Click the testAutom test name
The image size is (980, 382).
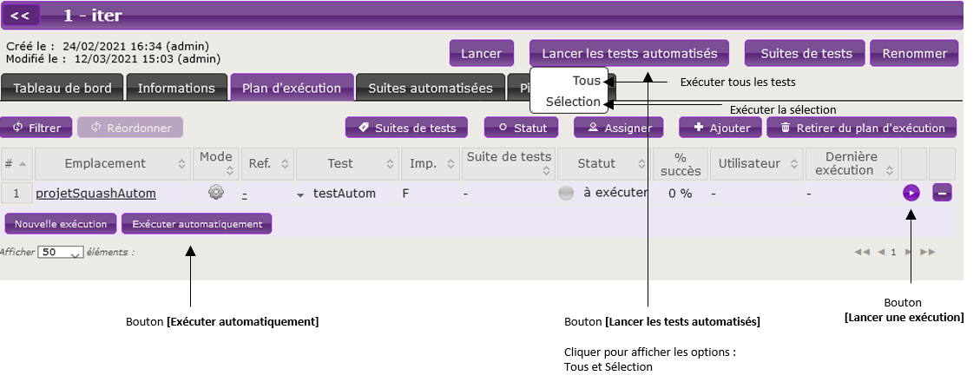pos(345,194)
